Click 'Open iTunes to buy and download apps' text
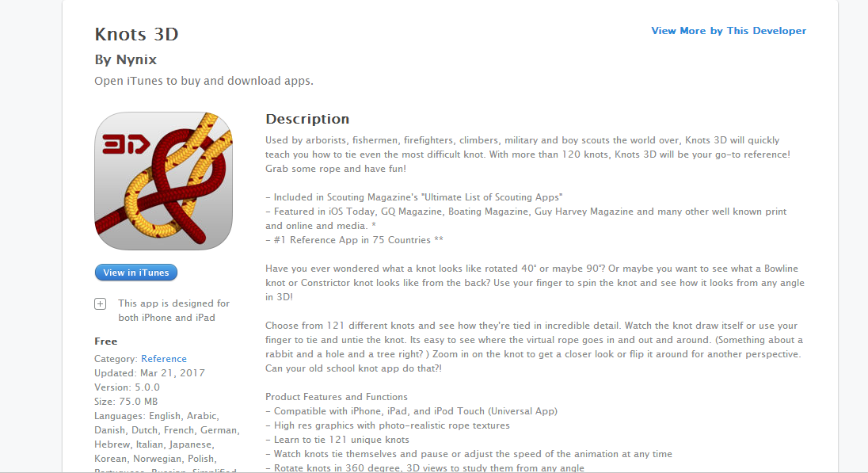The image size is (868, 473). coord(204,81)
